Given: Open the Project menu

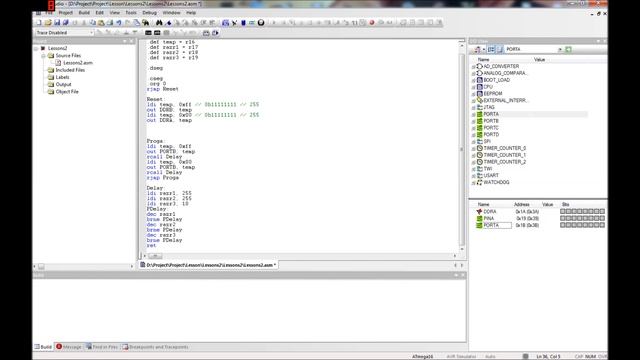Looking at the screenshot, I should (65, 13).
